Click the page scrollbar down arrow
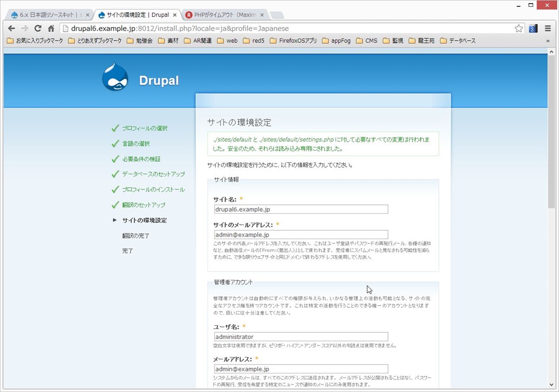The width and height of the screenshot is (559, 392). pos(552,385)
